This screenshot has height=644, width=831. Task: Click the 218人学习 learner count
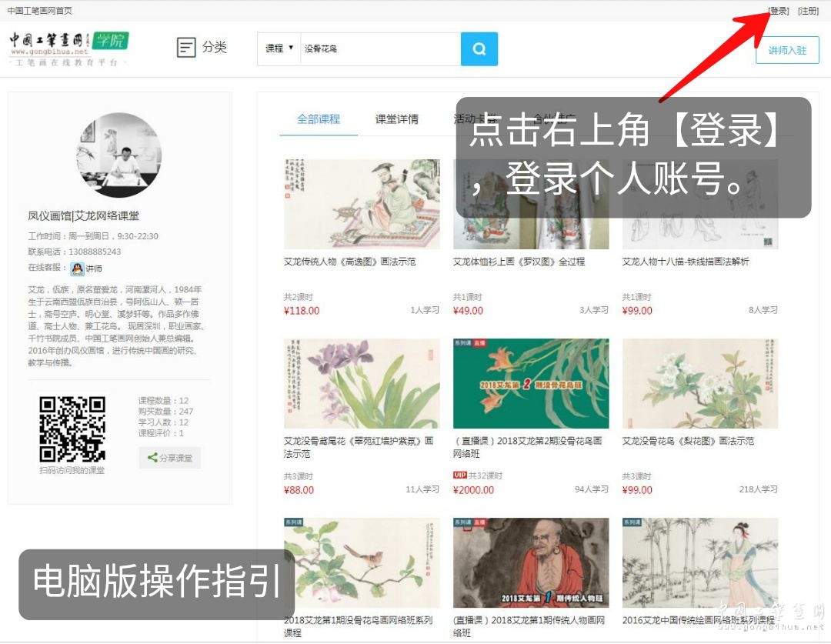759,489
